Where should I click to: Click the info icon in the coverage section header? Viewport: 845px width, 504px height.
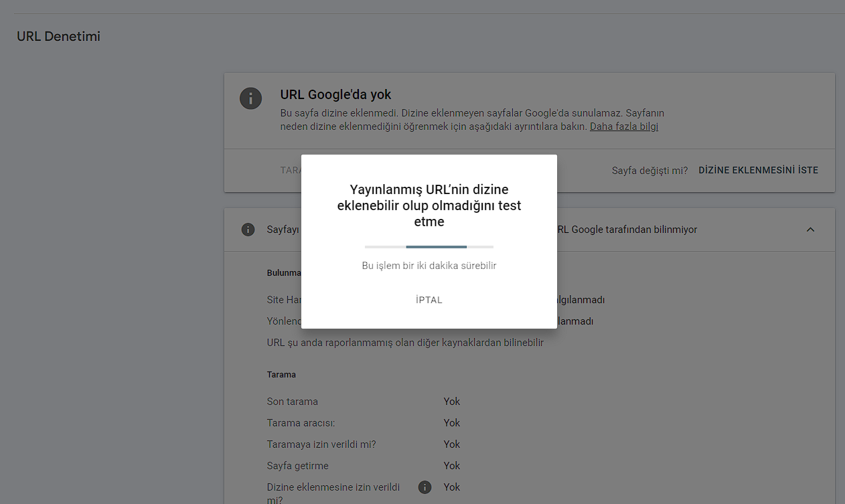pos(248,230)
